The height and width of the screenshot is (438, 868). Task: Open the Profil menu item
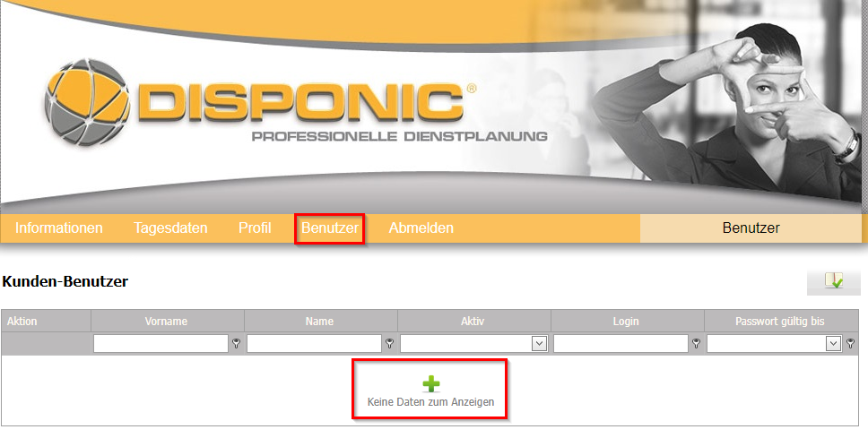tap(255, 228)
